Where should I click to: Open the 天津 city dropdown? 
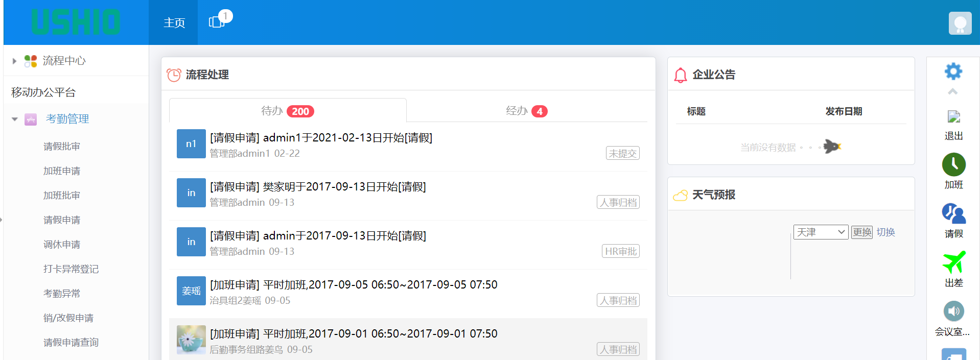(x=820, y=232)
